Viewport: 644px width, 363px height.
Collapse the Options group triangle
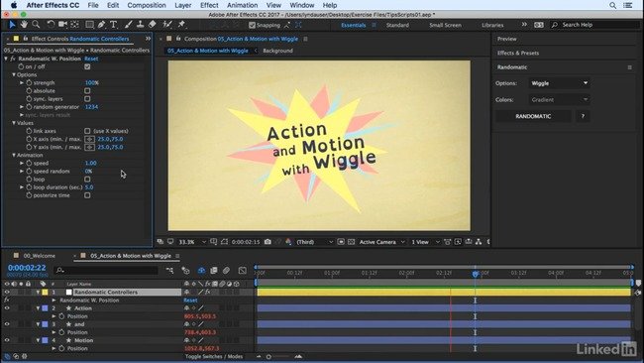[14, 74]
